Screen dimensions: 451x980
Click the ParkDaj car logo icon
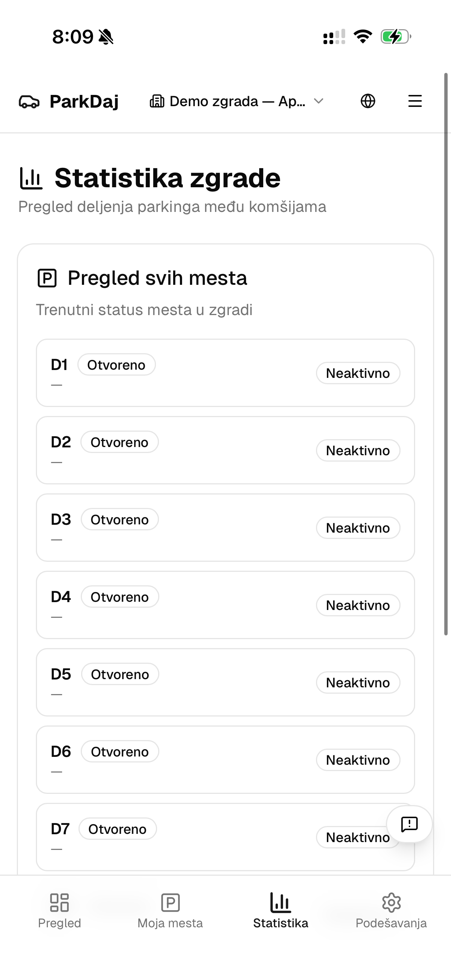coord(29,102)
